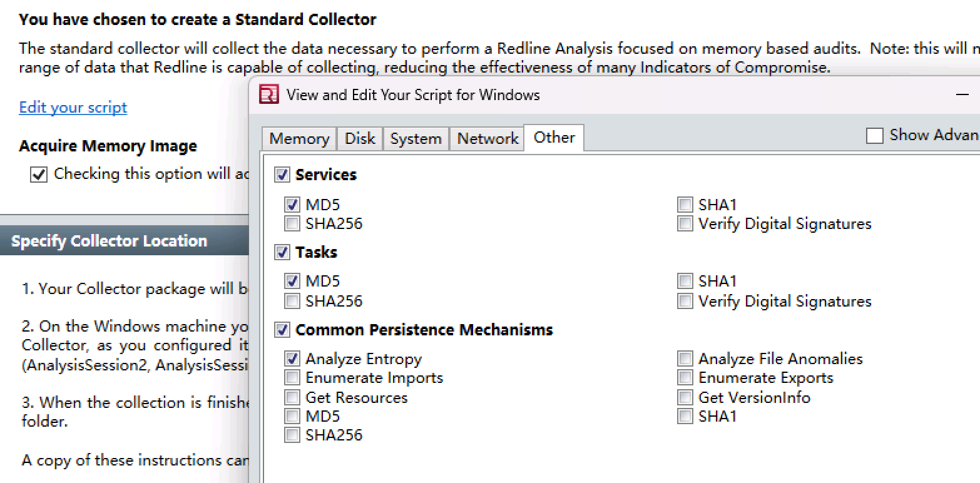Check SHA256 under Services
This screenshot has height=483, width=980.
pos(292,223)
